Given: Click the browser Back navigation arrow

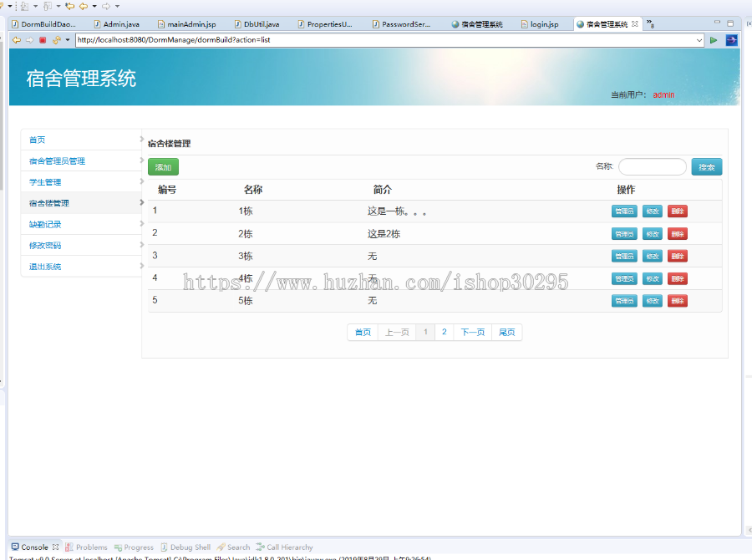Looking at the screenshot, I should (x=16, y=39).
